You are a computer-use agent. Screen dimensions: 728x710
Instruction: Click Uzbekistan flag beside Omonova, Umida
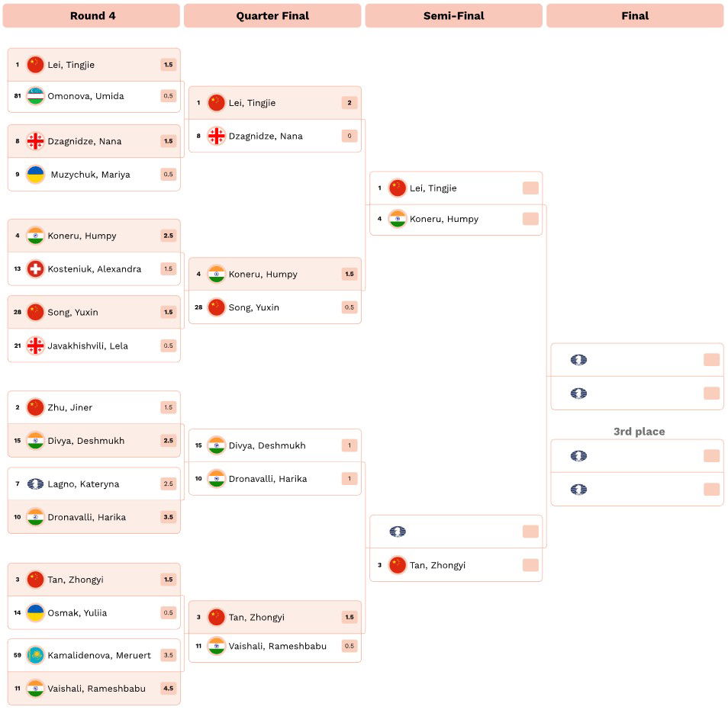[35, 96]
